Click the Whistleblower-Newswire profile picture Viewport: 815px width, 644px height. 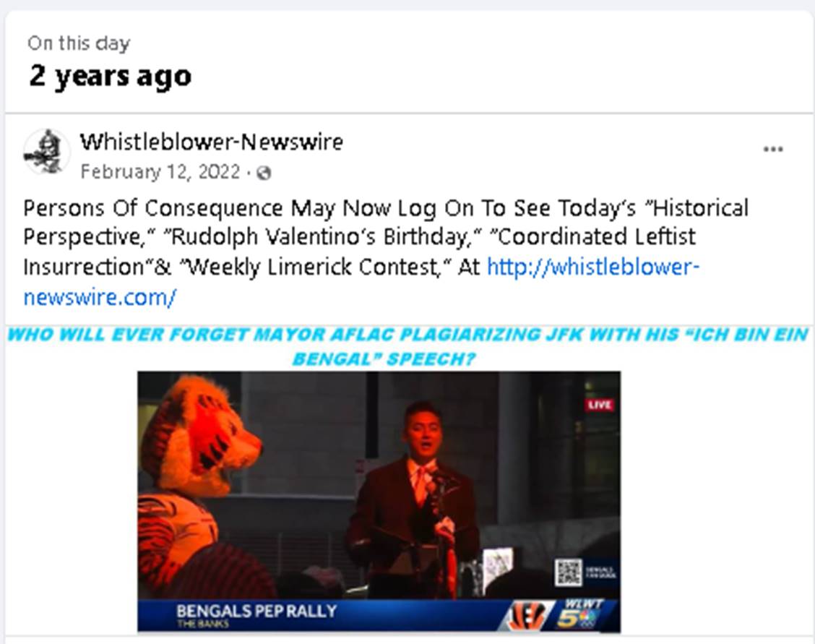click(47, 152)
